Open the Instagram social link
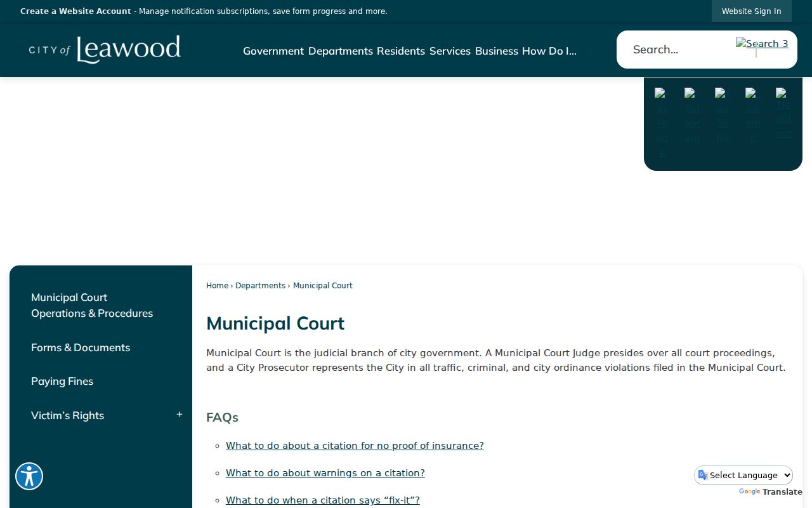 692,116
